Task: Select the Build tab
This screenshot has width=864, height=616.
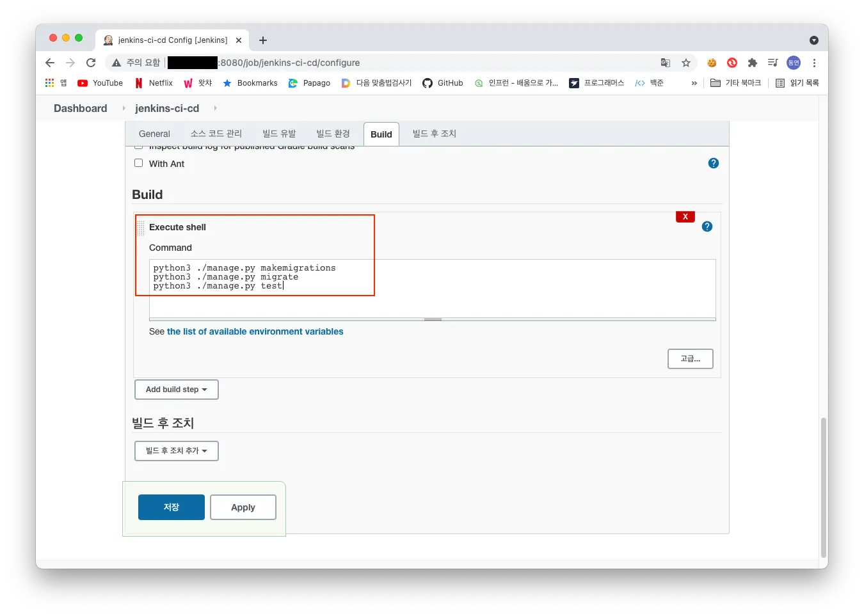Action: tap(381, 134)
